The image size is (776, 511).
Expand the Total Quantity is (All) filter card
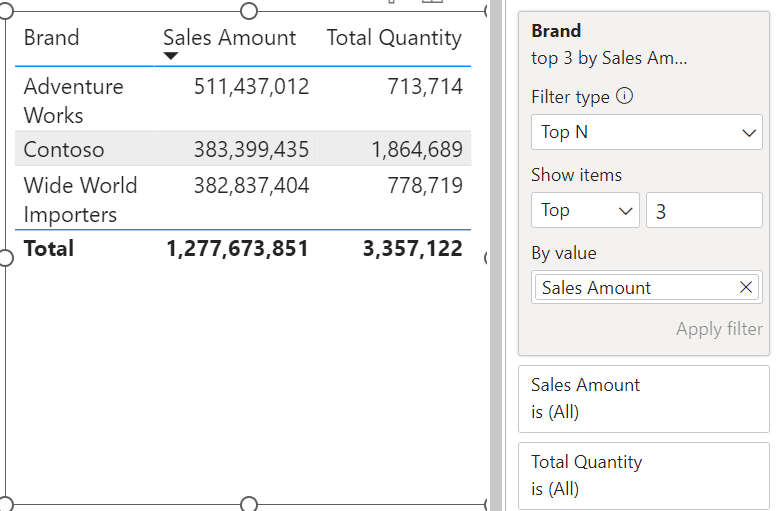pyautogui.click(x=643, y=475)
